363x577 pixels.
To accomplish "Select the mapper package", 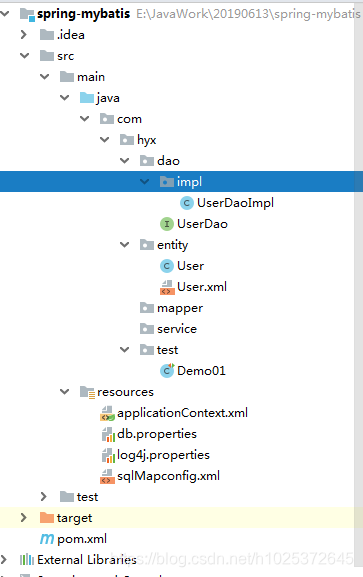I will click(x=180, y=308).
